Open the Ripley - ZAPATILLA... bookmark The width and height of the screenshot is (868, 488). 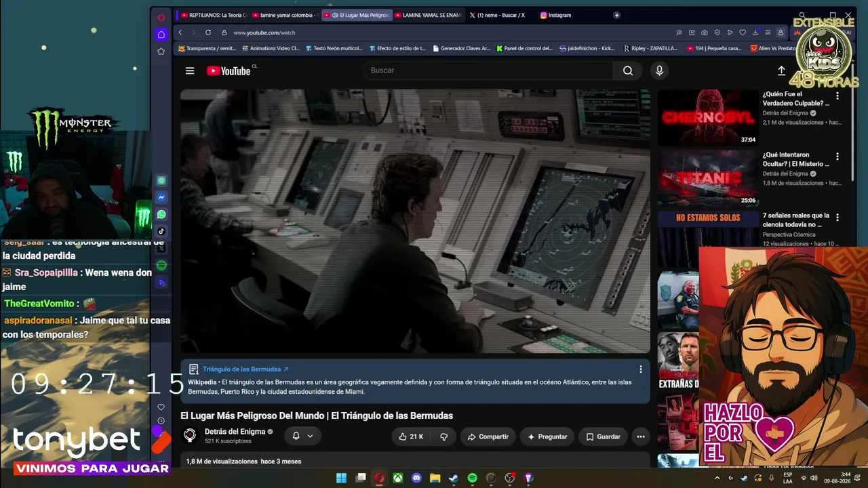(651, 48)
